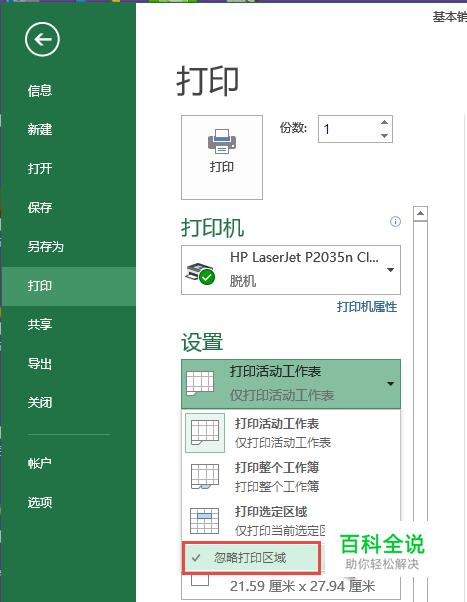
Task: Click the 打印活动工作表 grid icon in the list
Action: pos(205,433)
